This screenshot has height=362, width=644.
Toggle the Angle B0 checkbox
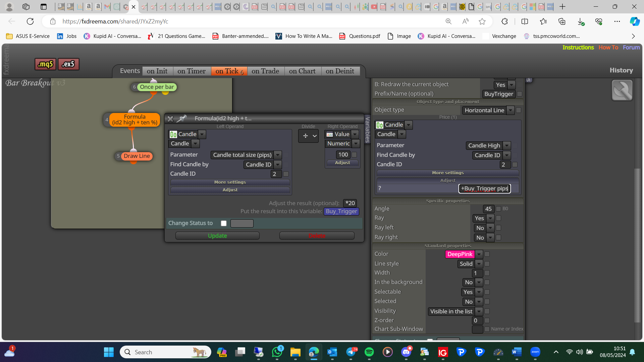pyautogui.click(x=498, y=209)
